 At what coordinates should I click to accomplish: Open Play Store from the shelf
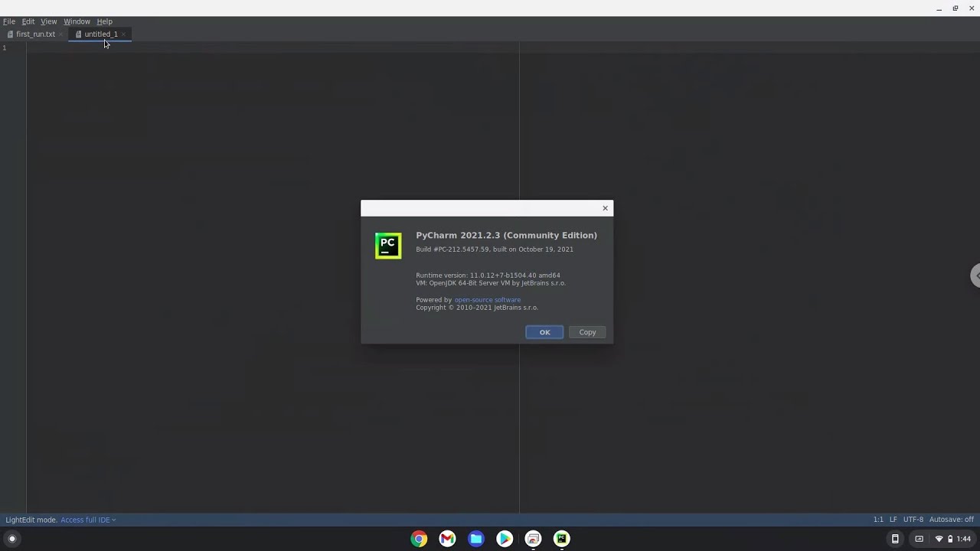505,539
